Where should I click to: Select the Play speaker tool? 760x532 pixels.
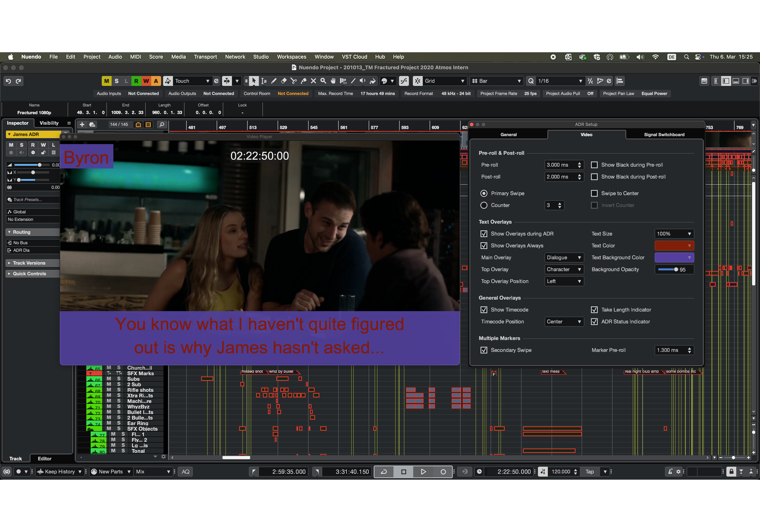click(x=363, y=81)
